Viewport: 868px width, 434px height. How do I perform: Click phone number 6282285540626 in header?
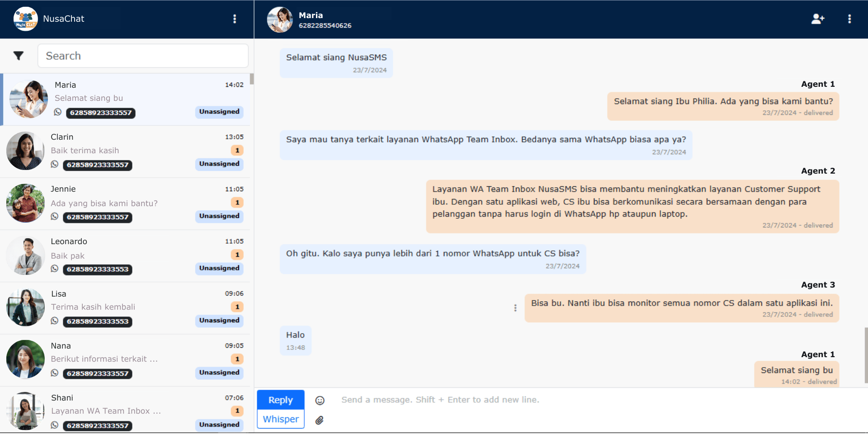coord(325,26)
